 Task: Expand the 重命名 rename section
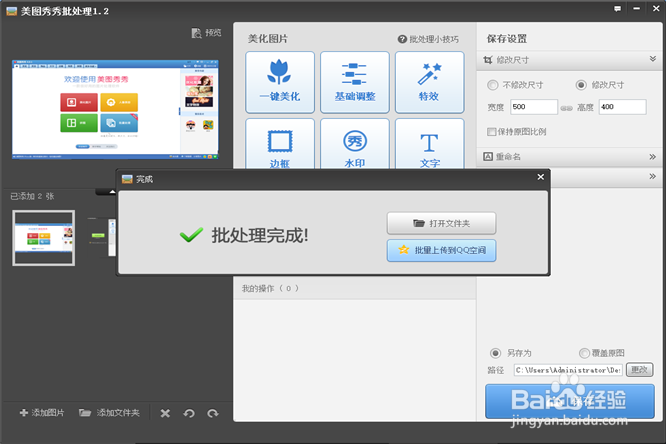click(652, 157)
